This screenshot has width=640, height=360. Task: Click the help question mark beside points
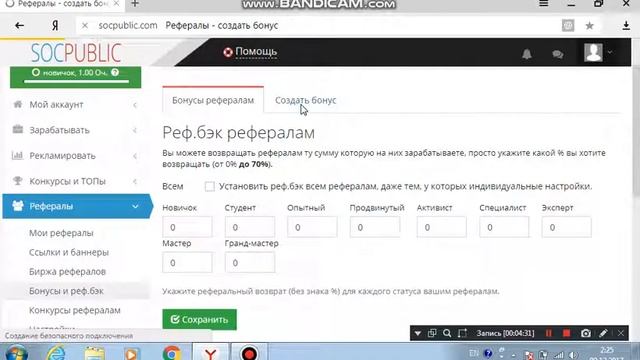[115, 72]
